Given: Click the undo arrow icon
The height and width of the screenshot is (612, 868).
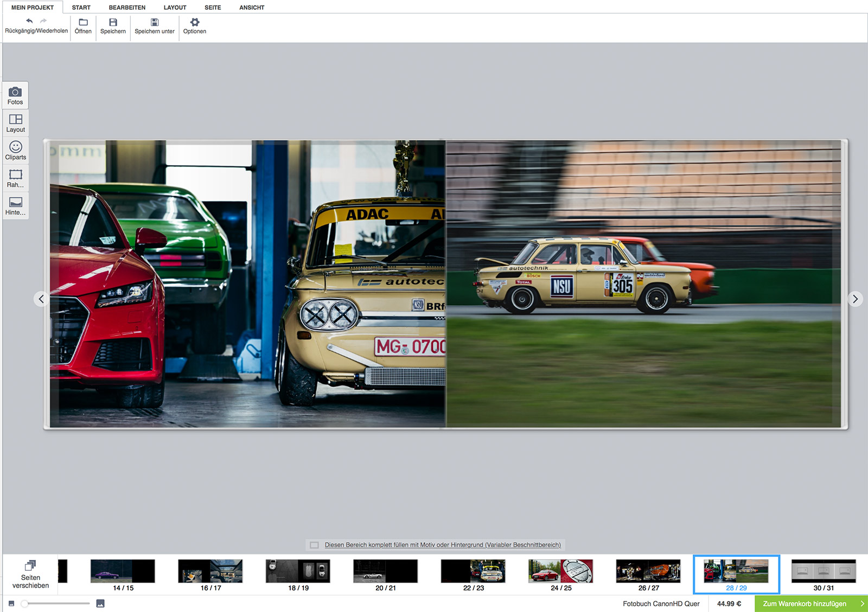Looking at the screenshot, I should pyautogui.click(x=29, y=21).
